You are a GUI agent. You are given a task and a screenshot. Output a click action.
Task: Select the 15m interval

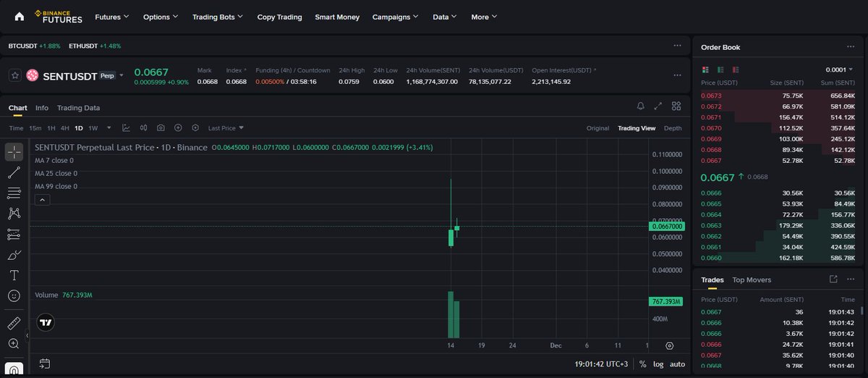pyautogui.click(x=35, y=128)
